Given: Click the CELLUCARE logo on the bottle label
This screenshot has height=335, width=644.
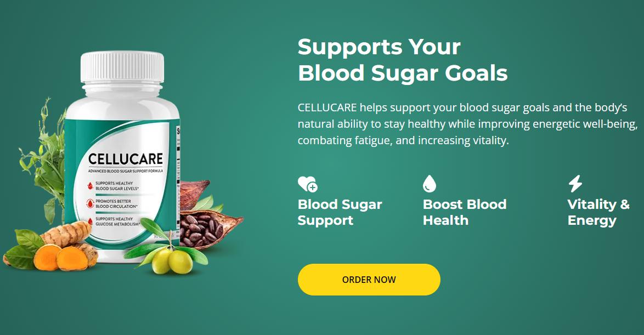Looking at the screenshot, I should (x=126, y=159).
